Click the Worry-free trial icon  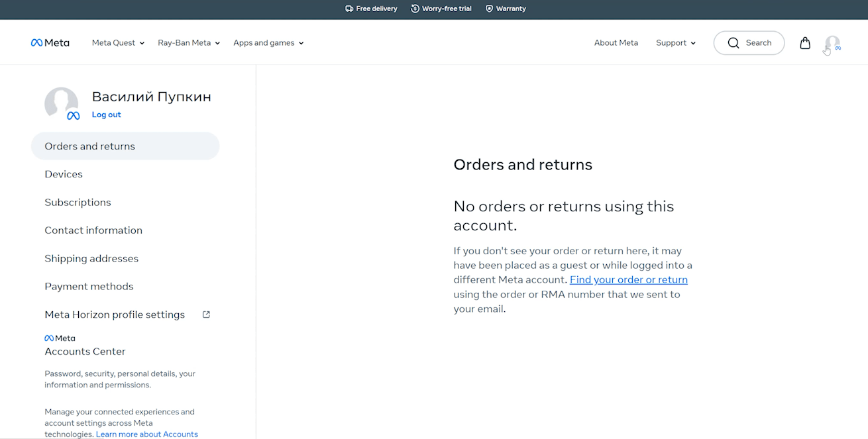pos(415,9)
